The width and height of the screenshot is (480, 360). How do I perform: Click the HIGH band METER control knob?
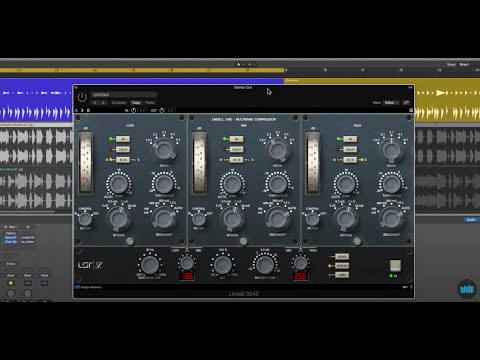313,219
